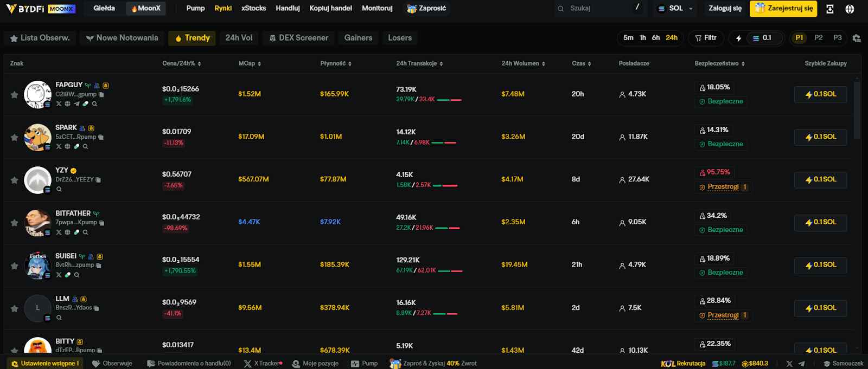Switch the timeframe to 5m
Image resolution: width=868 pixels, height=369 pixels.
pos(628,38)
